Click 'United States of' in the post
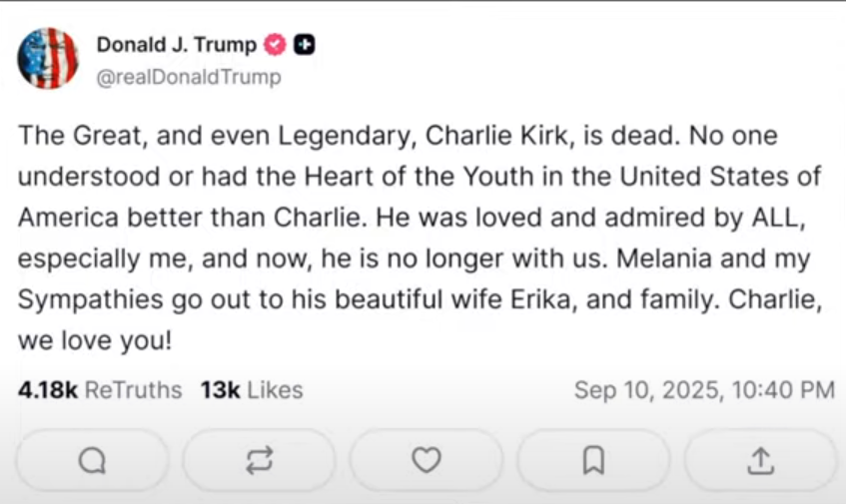The image size is (846, 504). [720, 175]
